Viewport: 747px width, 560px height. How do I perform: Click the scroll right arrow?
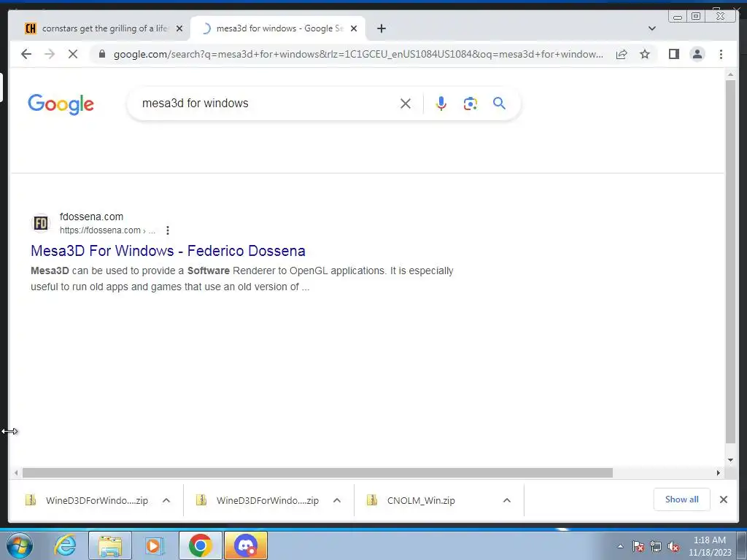719,472
